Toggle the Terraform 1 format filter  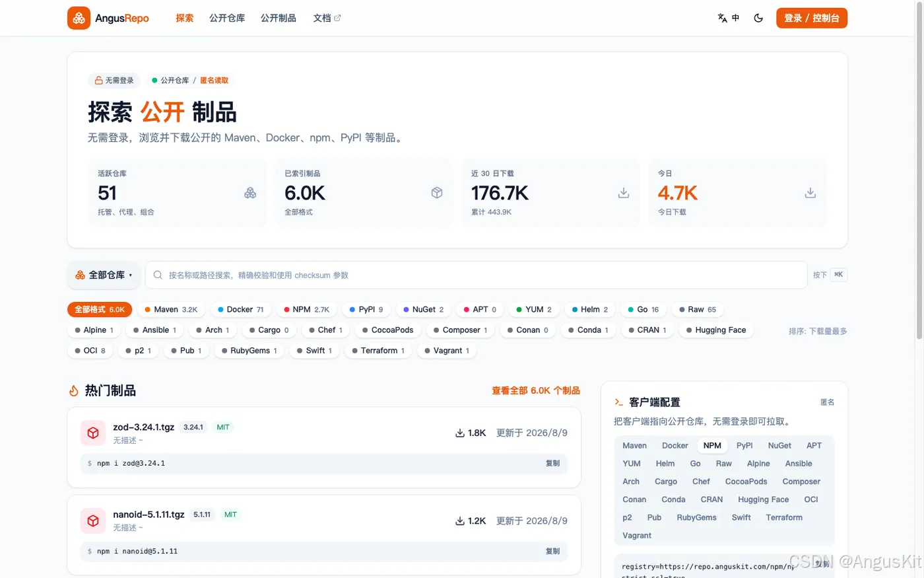378,351
